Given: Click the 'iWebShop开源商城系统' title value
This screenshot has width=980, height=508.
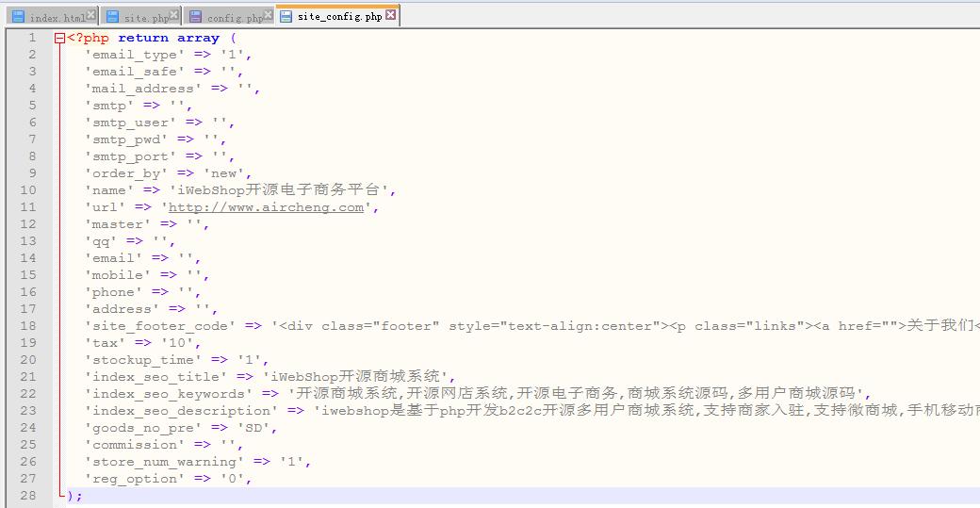Looking at the screenshot, I should [x=354, y=377].
